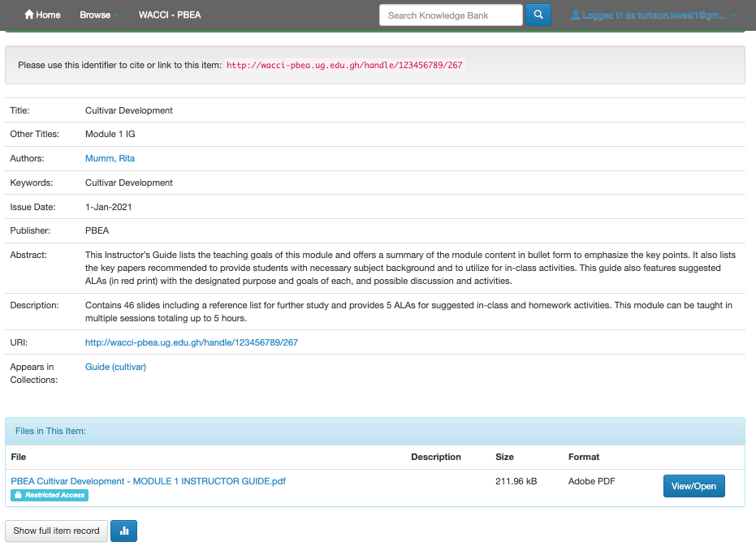Open the Browse dropdown menu
The image size is (756, 546).
[x=99, y=15]
